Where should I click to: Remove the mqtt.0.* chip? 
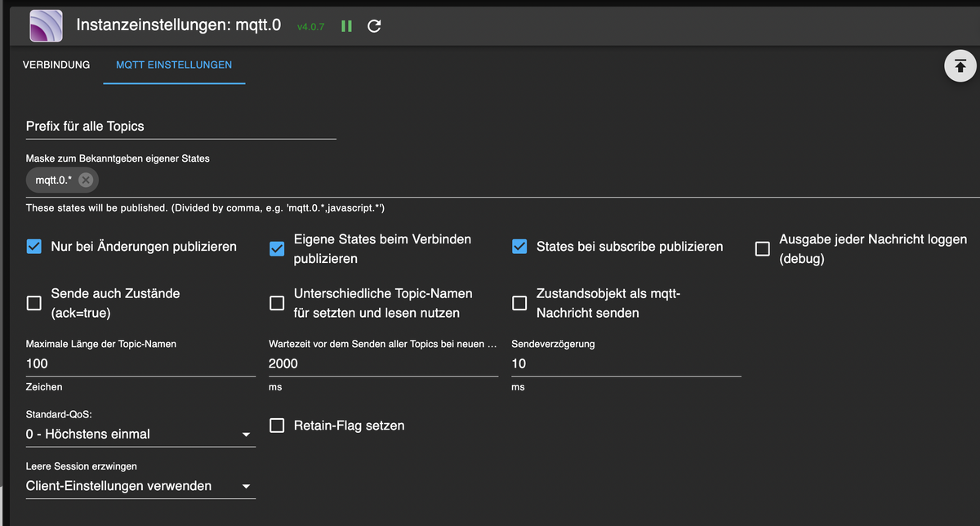86,180
